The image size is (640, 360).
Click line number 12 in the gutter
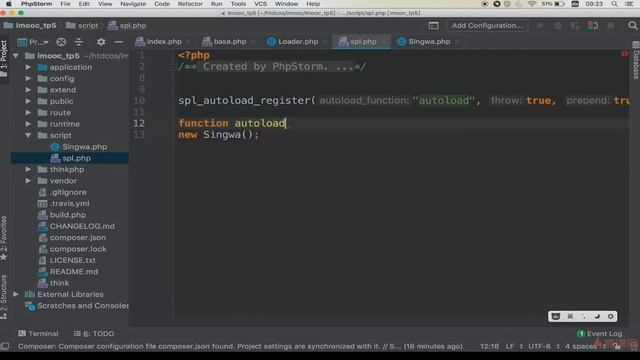(139, 123)
